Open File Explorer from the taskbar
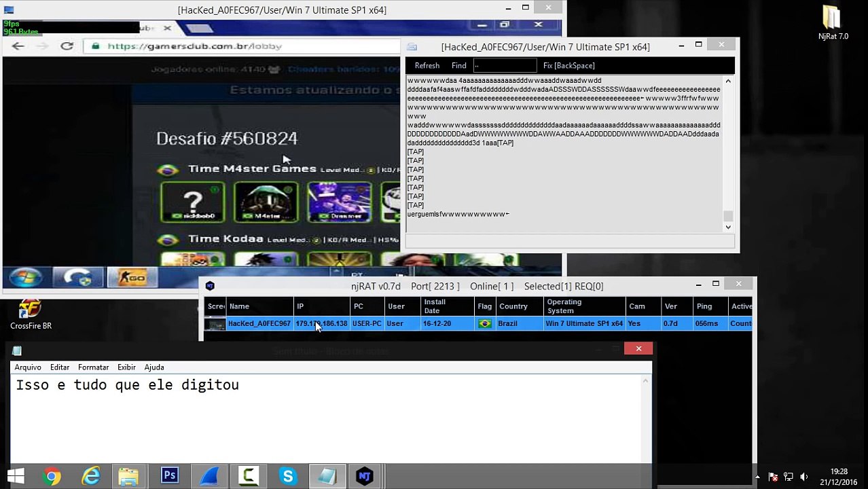This screenshot has width=868, height=489. click(x=129, y=477)
